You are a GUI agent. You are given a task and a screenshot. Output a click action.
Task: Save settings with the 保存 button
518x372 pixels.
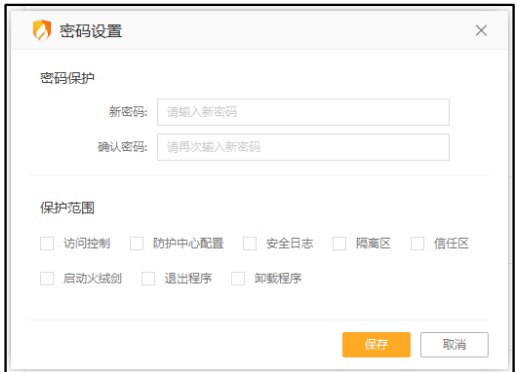376,345
